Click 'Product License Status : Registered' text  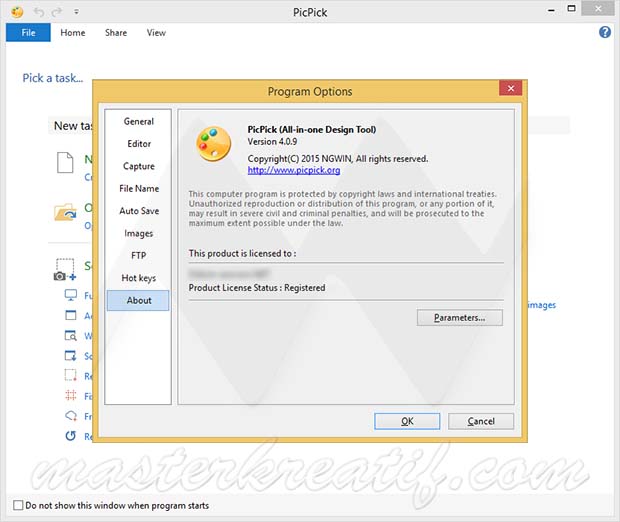pos(257,287)
